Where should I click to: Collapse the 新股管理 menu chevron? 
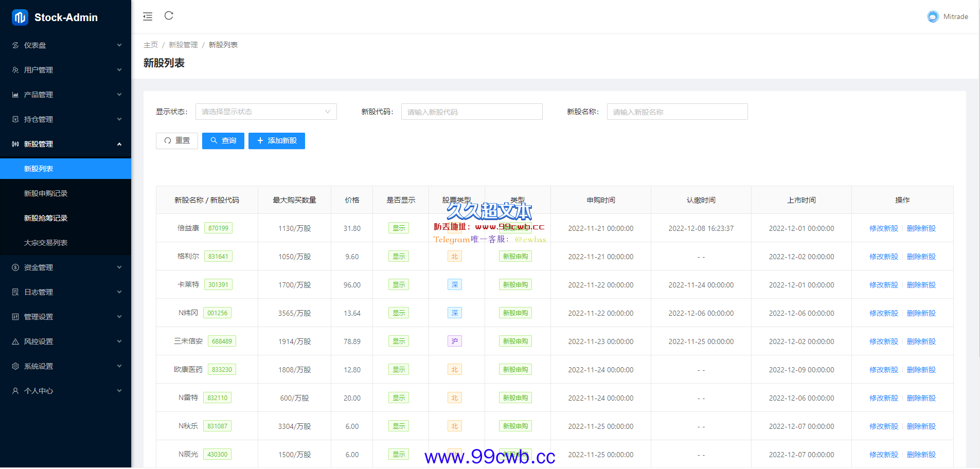click(119, 144)
